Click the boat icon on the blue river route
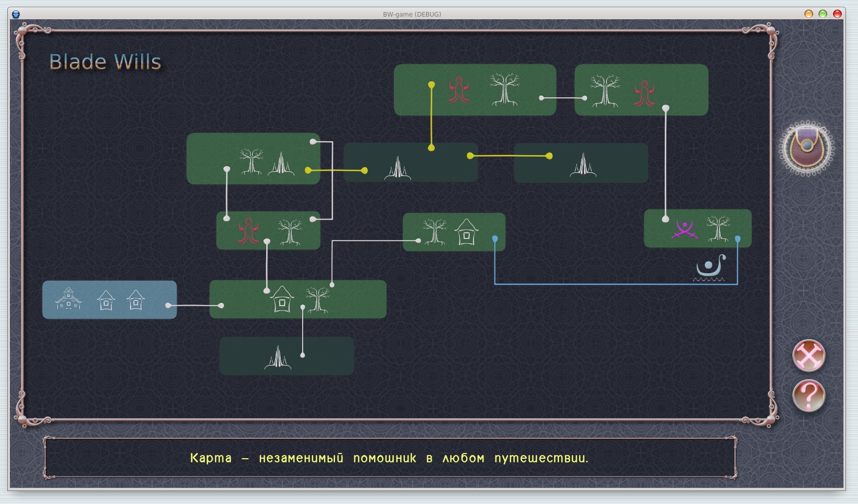Screen dimensions: 858x504 pyautogui.click(x=711, y=268)
